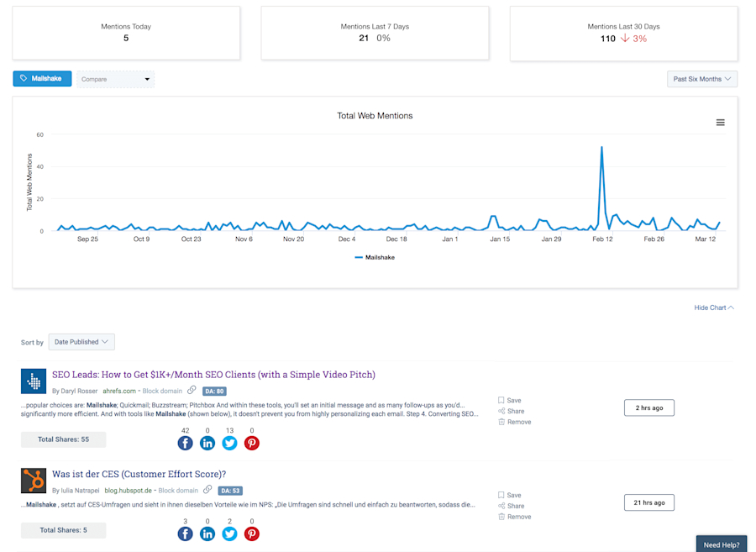Remove the SEO Leads article
This screenshot has width=756, height=552.
(514, 422)
